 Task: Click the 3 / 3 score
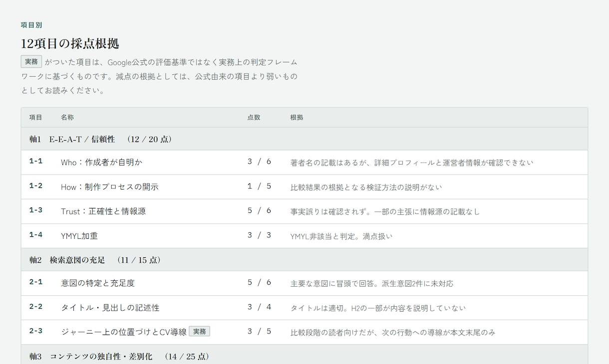tap(259, 235)
